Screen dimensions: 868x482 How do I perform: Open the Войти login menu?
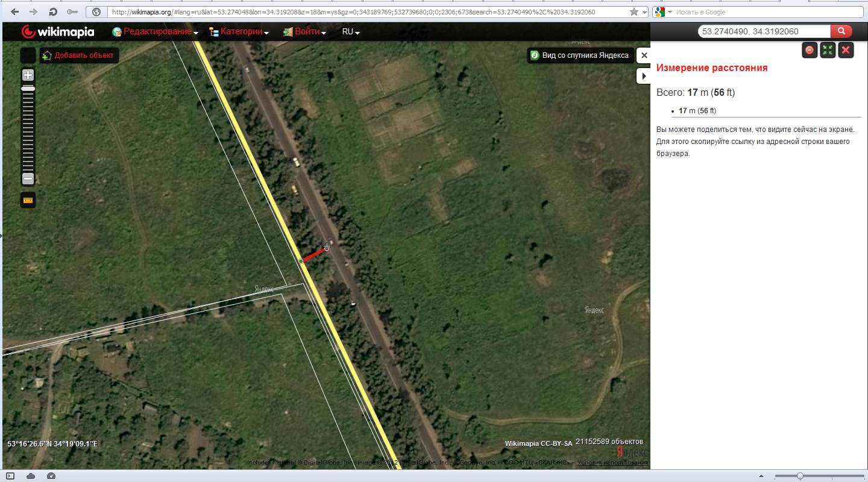pos(305,32)
